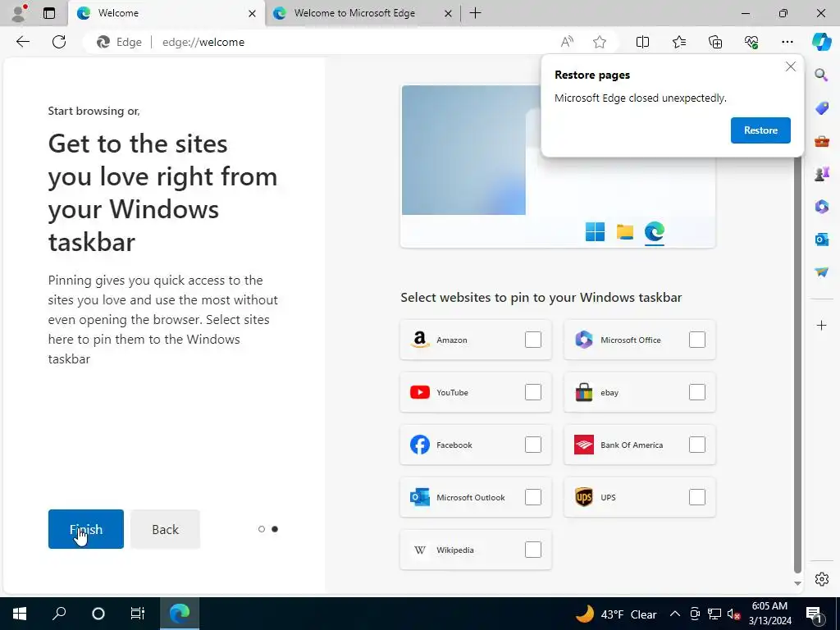Open the muted volume tray icon
The image size is (840, 630).
pos(733,614)
